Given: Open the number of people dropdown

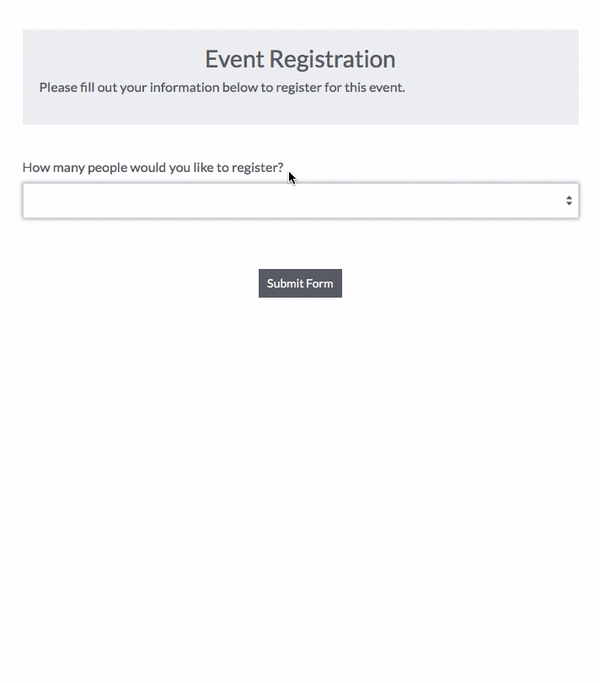Looking at the screenshot, I should pos(300,200).
